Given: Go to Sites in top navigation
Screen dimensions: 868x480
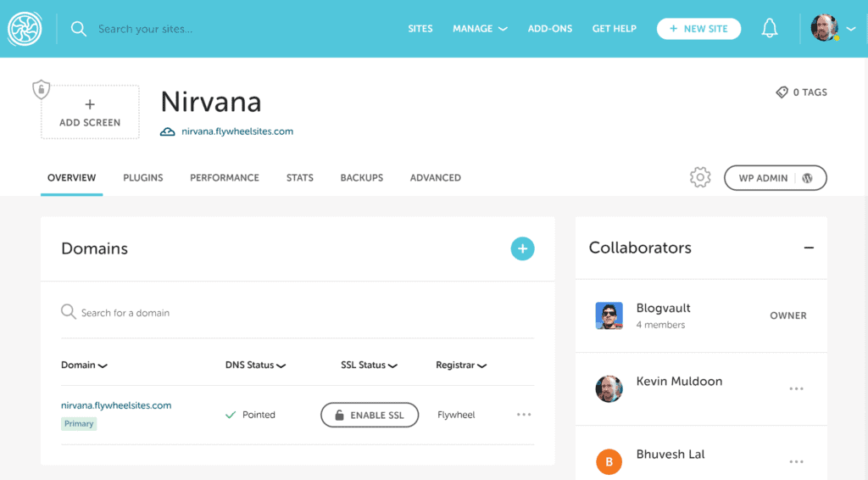Looking at the screenshot, I should [420, 29].
